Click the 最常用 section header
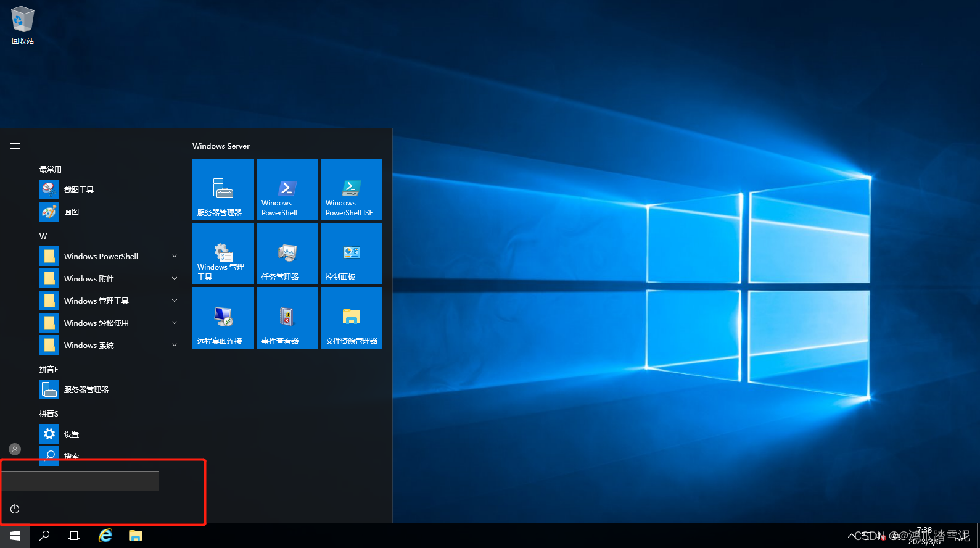Image resolution: width=980 pixels, height=548 pixels. (x=51, y=169)
